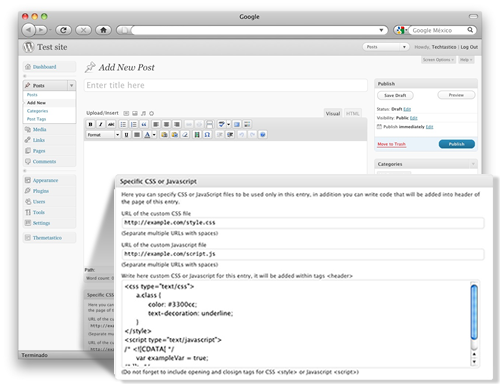Click the Save Draft button
Image resolution: width=500 pixels, height=384 pixels.
pyautogui.click(x=395, y=95)
